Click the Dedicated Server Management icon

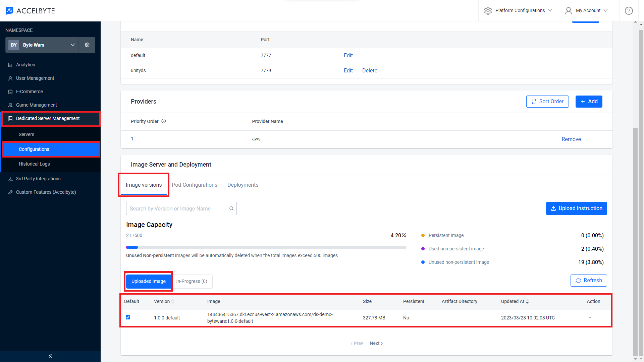point(10,118)
